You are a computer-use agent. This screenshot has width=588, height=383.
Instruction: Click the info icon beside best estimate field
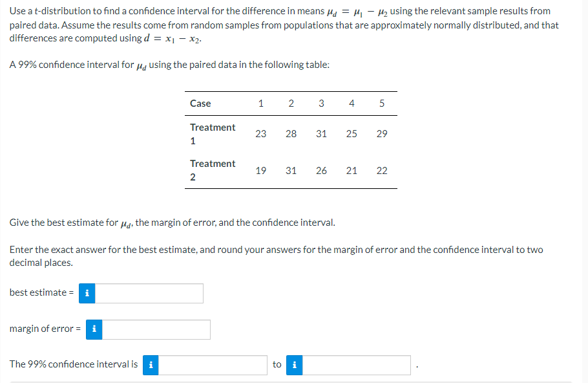pos(87,293)
